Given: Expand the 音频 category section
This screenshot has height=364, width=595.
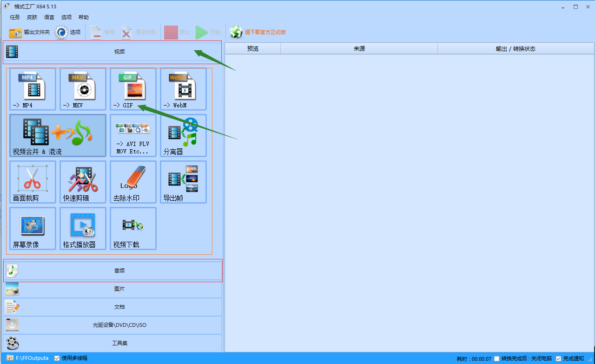Looking at the screenshot, I should pos(112,271).
